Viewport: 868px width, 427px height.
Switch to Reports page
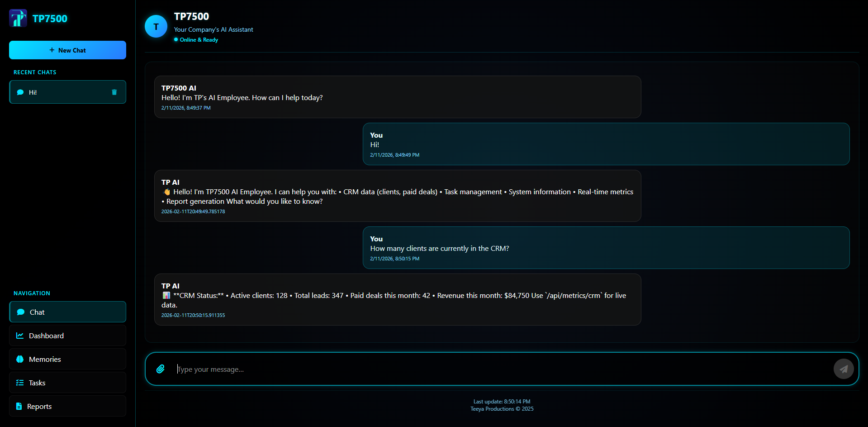click(x=67, y=406)
